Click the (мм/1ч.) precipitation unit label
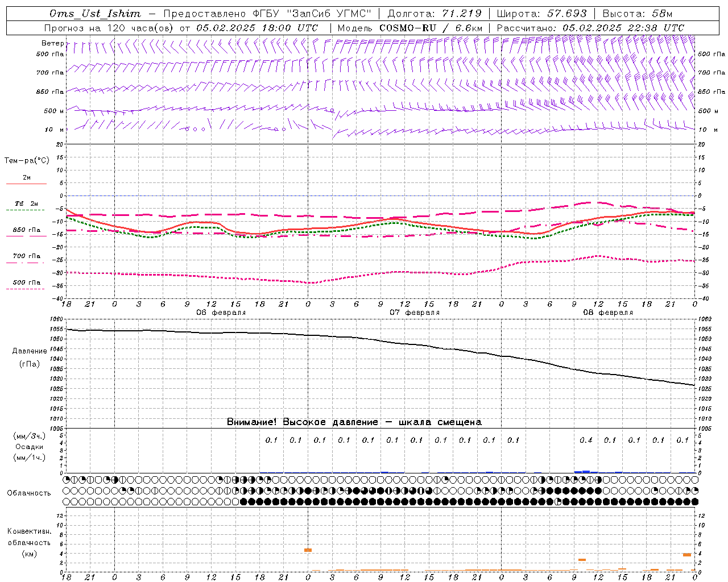The height and width of the screenshot is (582, 728). click(29, 458)
